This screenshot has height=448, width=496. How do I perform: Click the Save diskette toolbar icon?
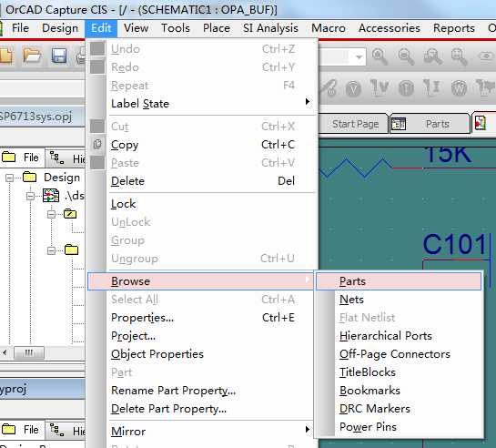[59, 56]
